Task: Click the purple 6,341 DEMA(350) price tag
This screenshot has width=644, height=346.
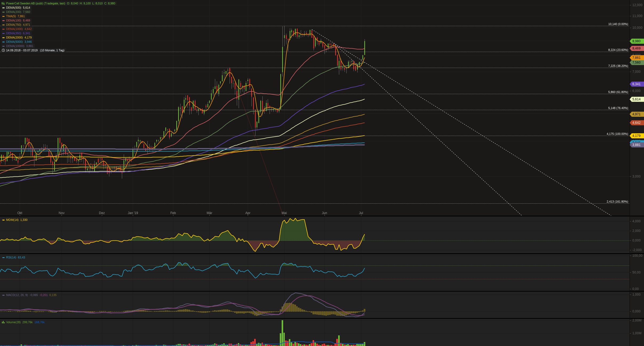Action: coord(636,84)
